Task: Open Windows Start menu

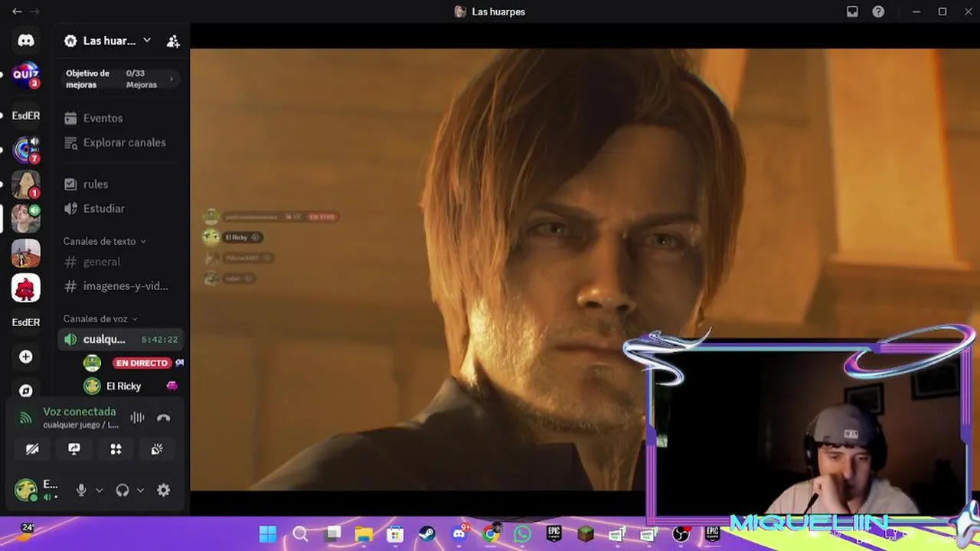Action: point(268,533)
